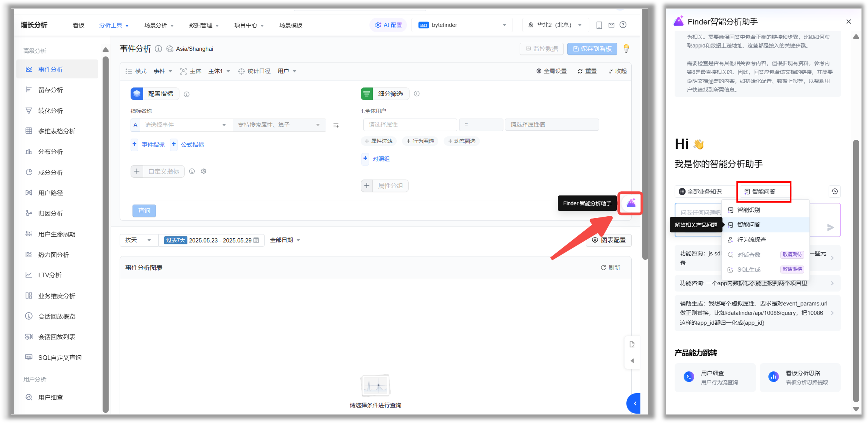This screenshot has height=423, width=868.
Task: Click the 重置 button
Action: coord(587,71)
